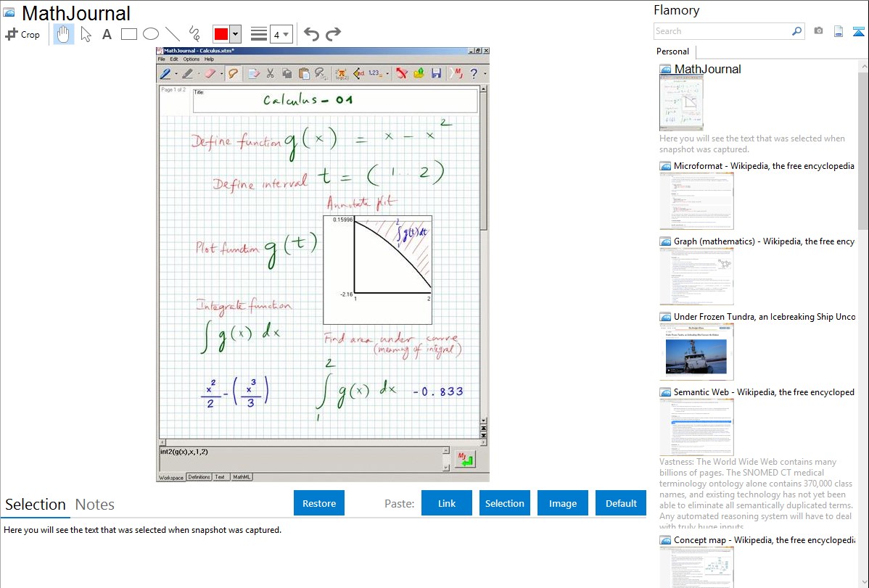Open the Options menu in MathJournal
This screenshot has width=869, height=588.
pos(191,59)
